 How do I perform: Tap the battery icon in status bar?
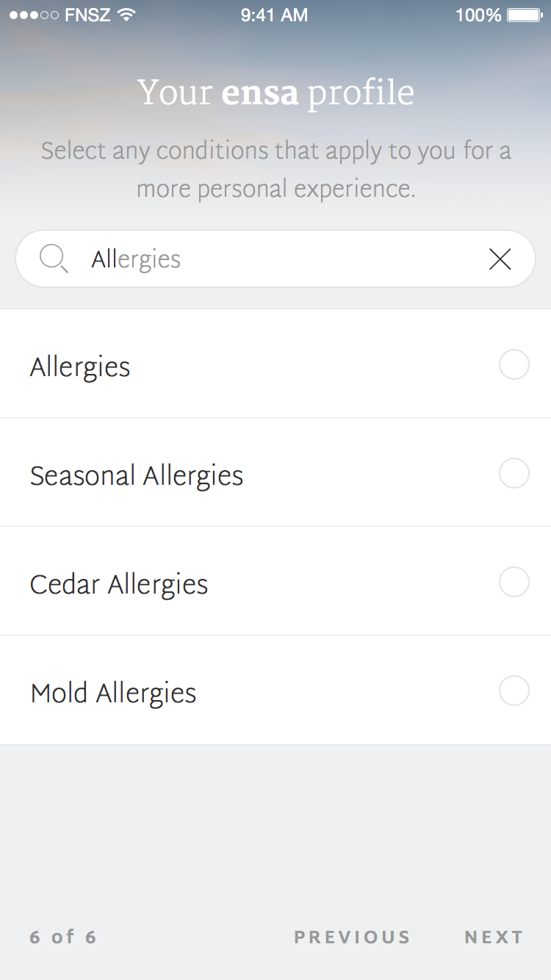[525, 15]
